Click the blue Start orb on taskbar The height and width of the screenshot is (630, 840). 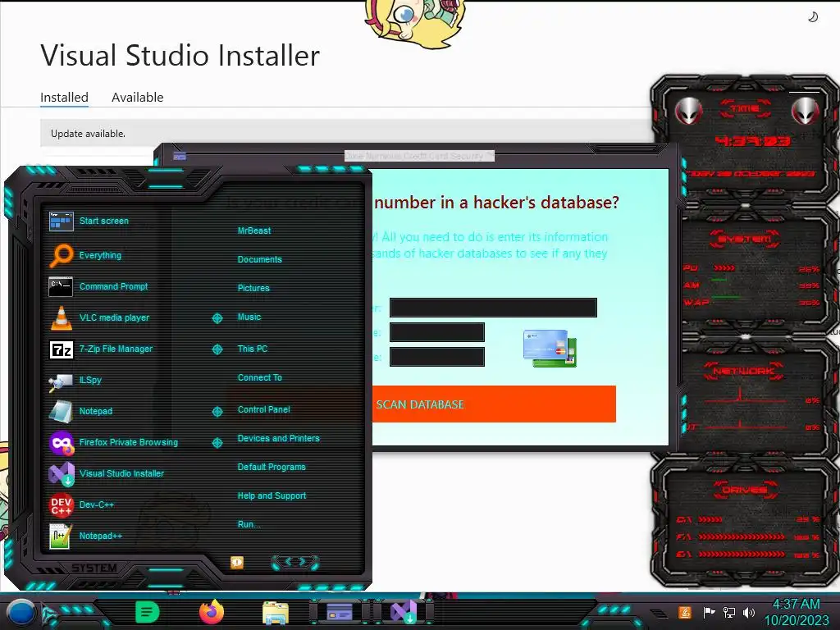pyautogui.click(x=21, y=612)
